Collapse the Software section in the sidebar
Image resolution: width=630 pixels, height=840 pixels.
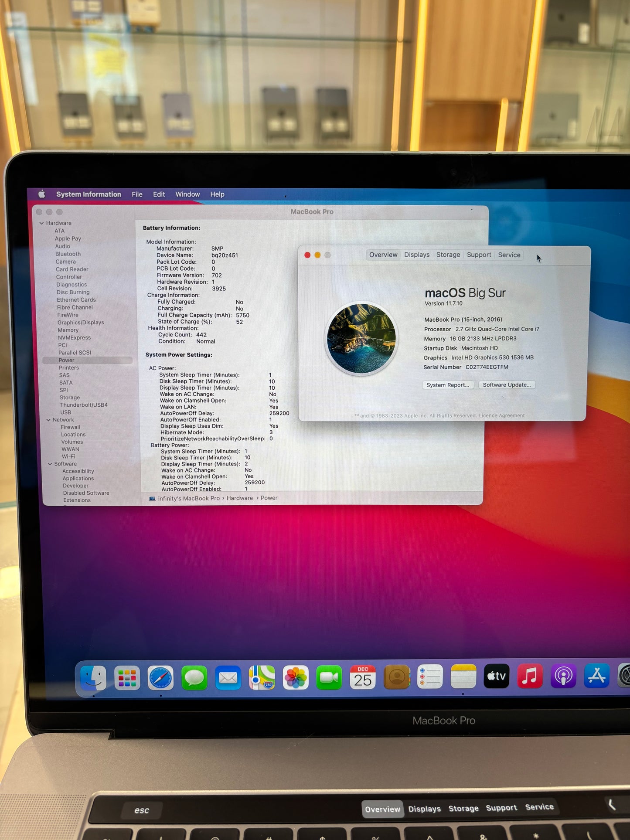(50, 464)
